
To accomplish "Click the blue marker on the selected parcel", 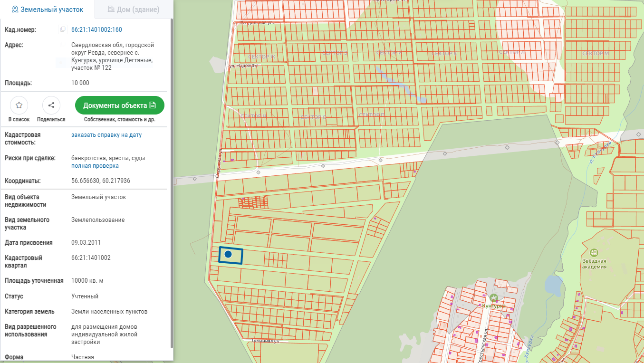I will tap(228, 255).
